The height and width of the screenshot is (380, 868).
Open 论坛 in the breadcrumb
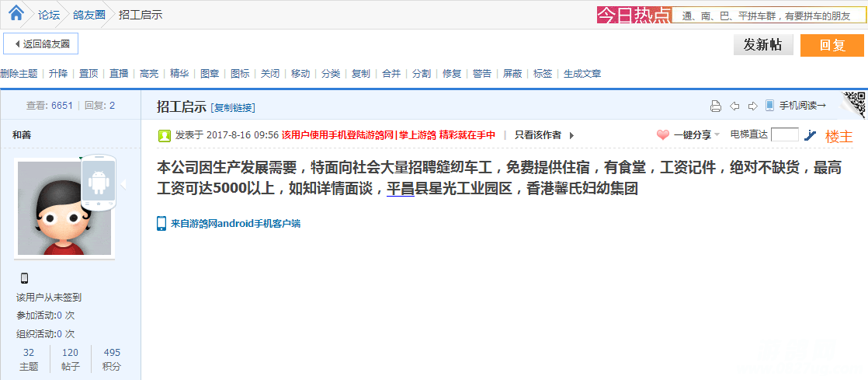pyautogui.click(x=49, y=15)
